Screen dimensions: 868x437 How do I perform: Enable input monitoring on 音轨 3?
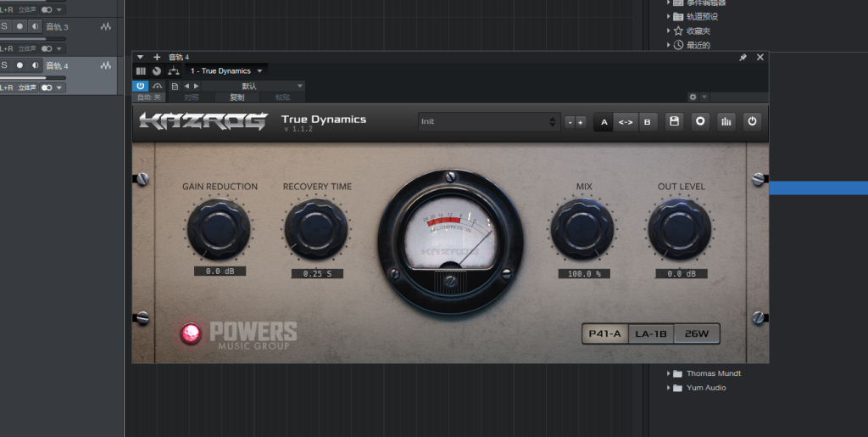click(x=35, y=26)
